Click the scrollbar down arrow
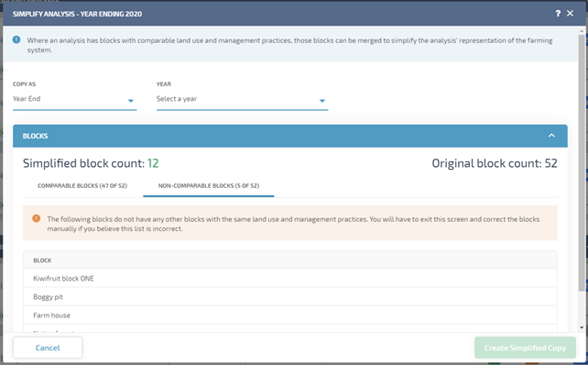This screenshot has height=365, width=588. [582, 327]
